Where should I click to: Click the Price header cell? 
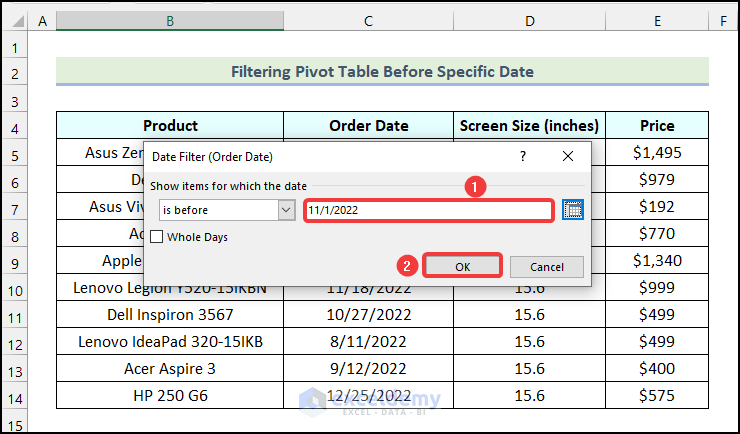(657, 126)
